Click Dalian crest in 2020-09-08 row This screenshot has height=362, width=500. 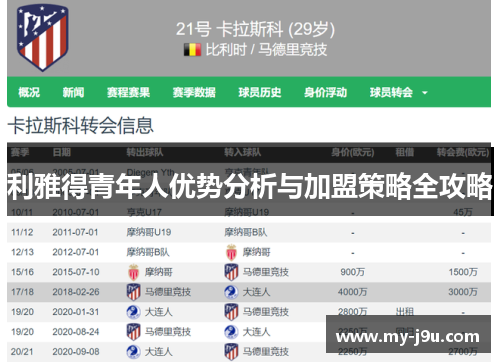(x=134, y=352)
